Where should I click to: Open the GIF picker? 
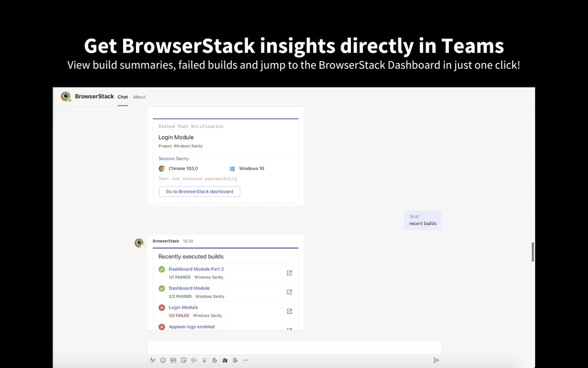pyautogui.click(x=173, y=360)
